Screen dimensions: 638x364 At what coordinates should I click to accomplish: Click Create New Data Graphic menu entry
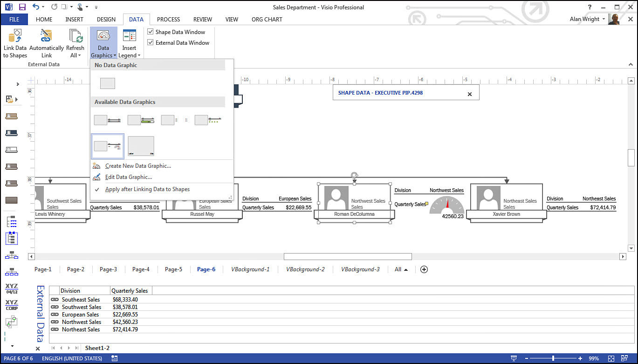(138, 166)
